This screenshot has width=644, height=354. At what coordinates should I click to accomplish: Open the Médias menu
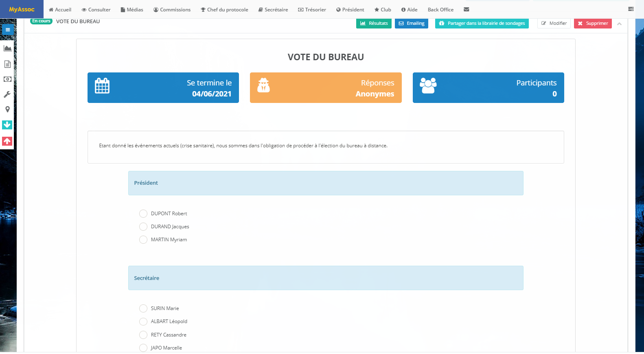click(132, 9)
